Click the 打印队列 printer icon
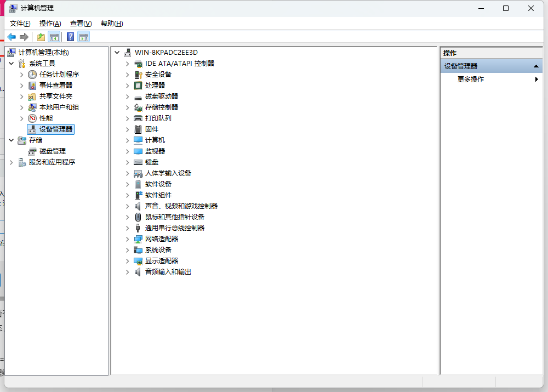The height and width of the screenshot is (392, 548). point(138,118)
